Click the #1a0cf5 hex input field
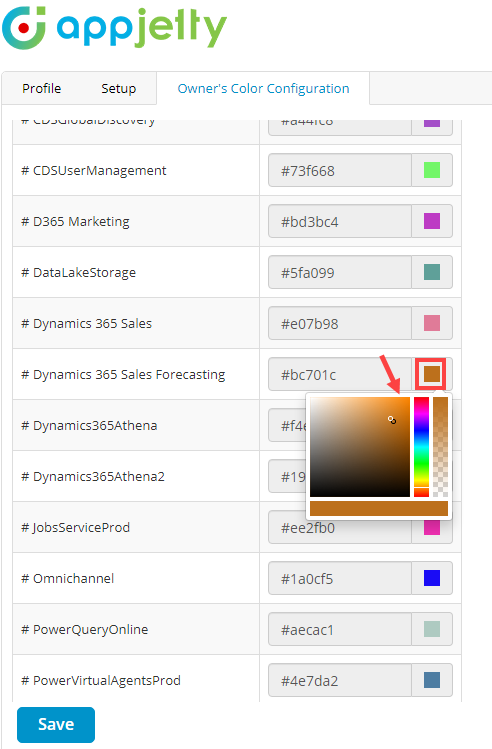The width and height of the screenshot is (492, 749). tap(340, 578)
